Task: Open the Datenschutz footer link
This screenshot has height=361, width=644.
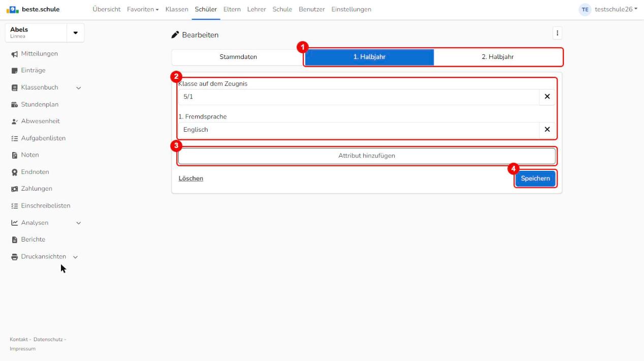Action: 48,340
